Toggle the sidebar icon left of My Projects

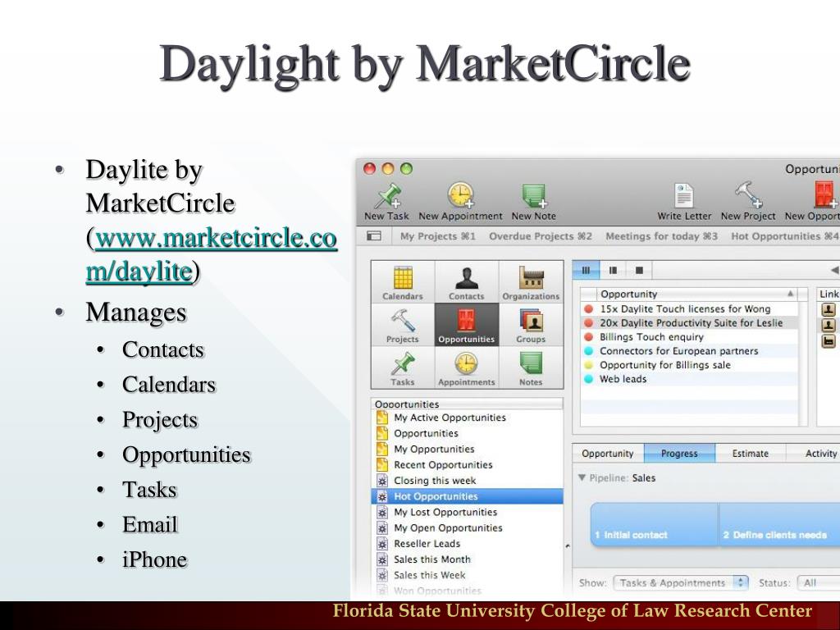click(374, 236)
